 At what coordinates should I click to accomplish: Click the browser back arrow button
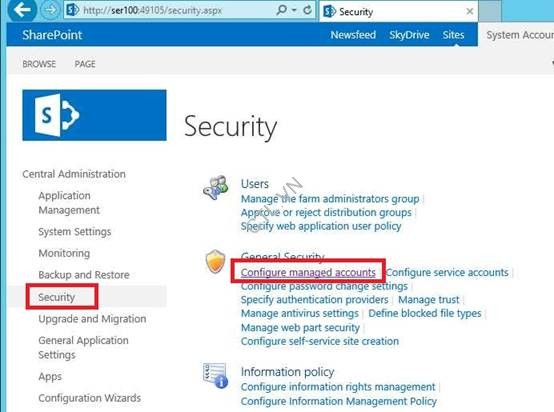tap(22, 10)
